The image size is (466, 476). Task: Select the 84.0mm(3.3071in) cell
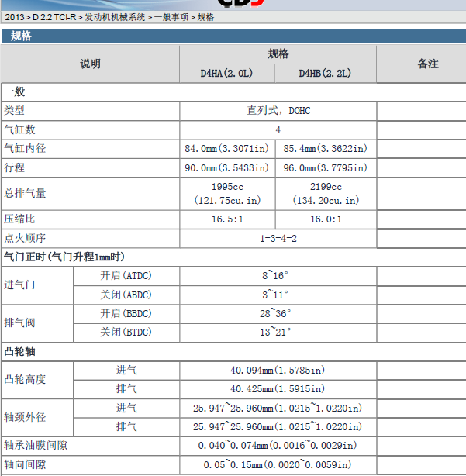point(227,149)
